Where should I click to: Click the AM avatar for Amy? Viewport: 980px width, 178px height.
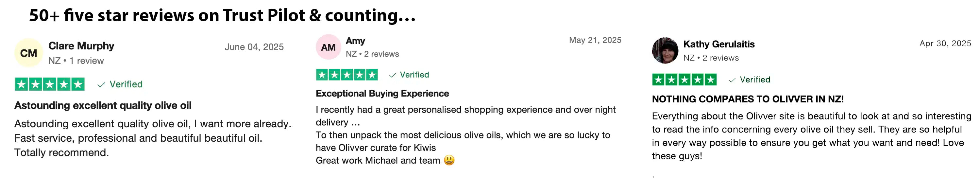click(x=328, y=47)
